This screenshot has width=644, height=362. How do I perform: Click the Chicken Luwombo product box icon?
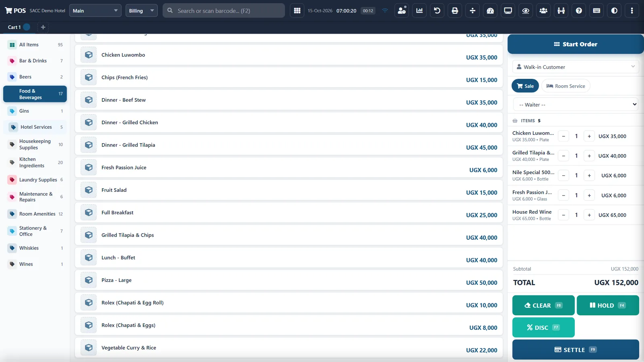pyautogui.click(x=89, y=55)
